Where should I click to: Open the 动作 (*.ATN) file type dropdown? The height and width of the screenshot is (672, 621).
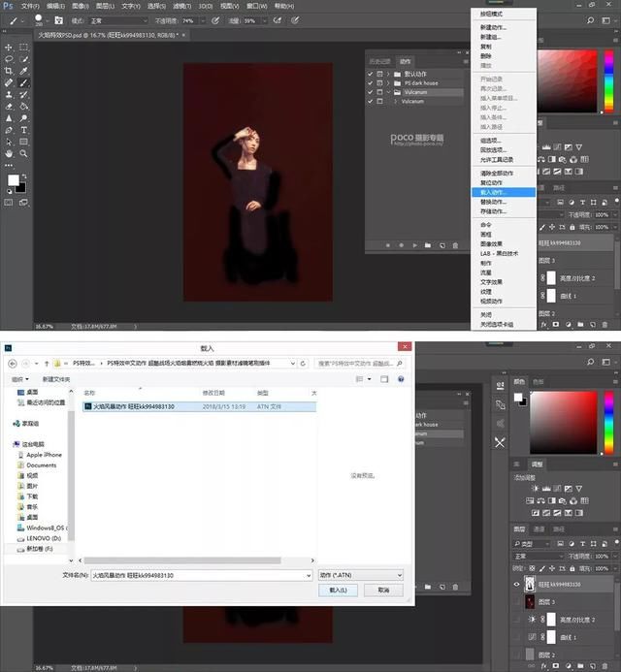(360, 575)
